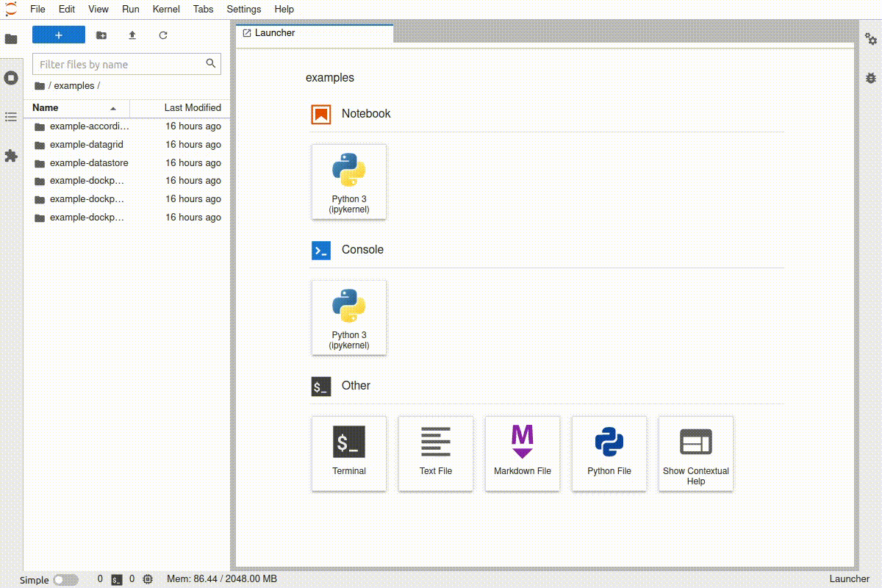Launch Python 3 notebook card

click(x=349, y=182)
